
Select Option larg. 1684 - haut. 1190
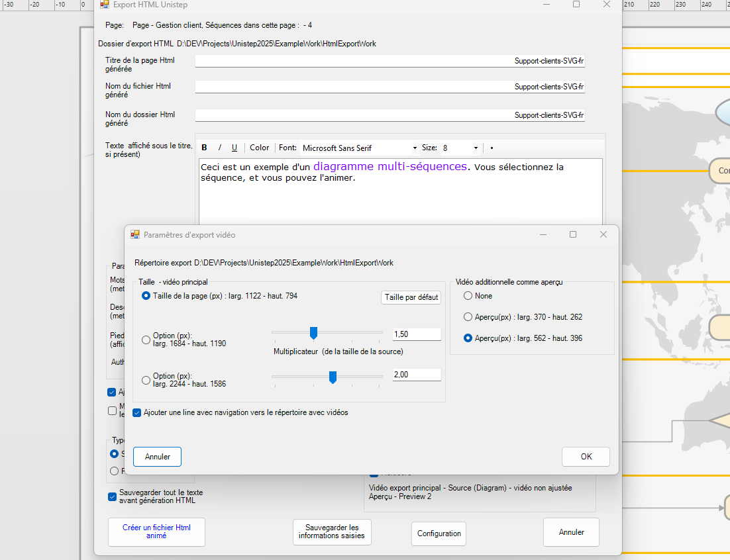click(146, 340)
